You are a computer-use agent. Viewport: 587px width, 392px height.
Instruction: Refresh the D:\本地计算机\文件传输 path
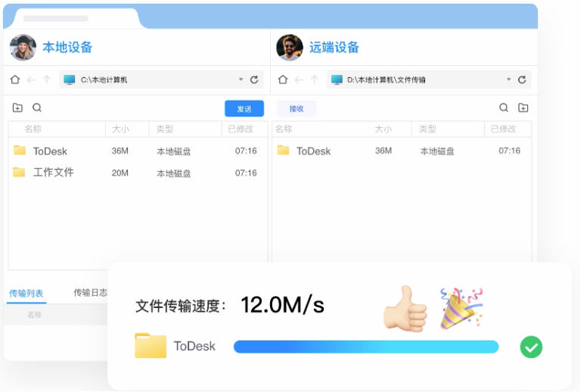click(x=522, y=79)
